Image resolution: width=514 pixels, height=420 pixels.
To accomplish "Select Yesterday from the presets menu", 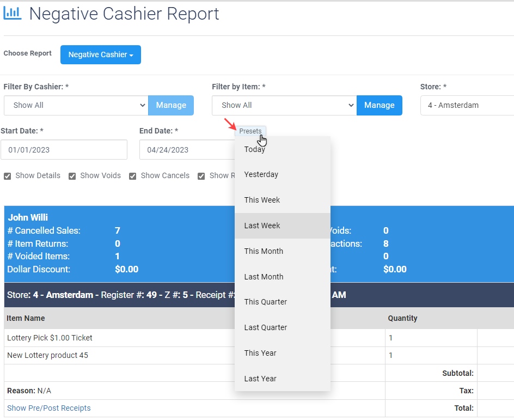I will 283,174.
